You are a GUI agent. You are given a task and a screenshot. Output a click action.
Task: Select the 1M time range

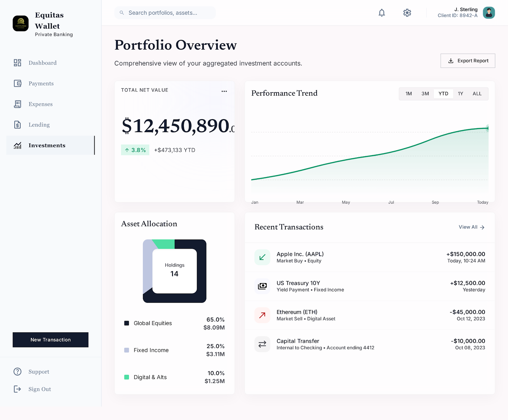tap(409, 94)
